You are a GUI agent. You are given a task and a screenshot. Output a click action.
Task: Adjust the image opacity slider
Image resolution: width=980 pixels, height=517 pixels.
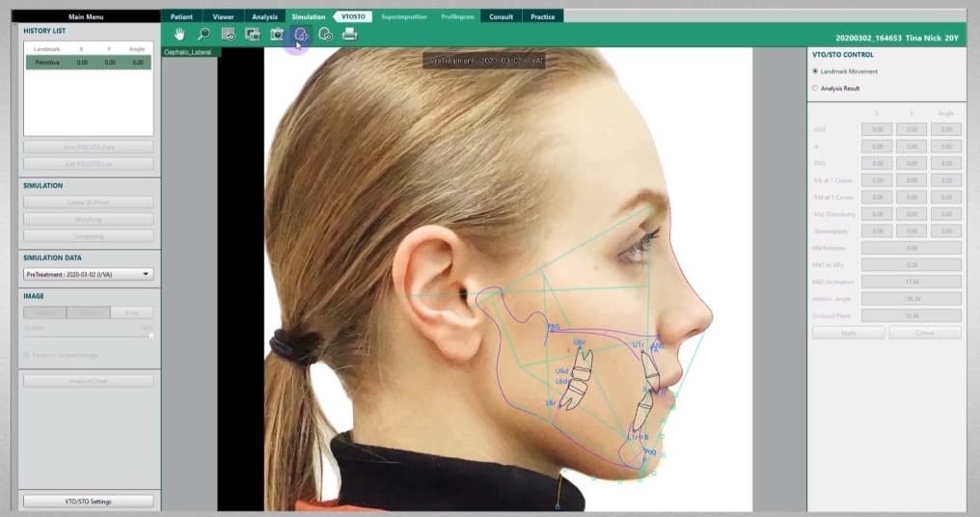(x=150, y=335)
